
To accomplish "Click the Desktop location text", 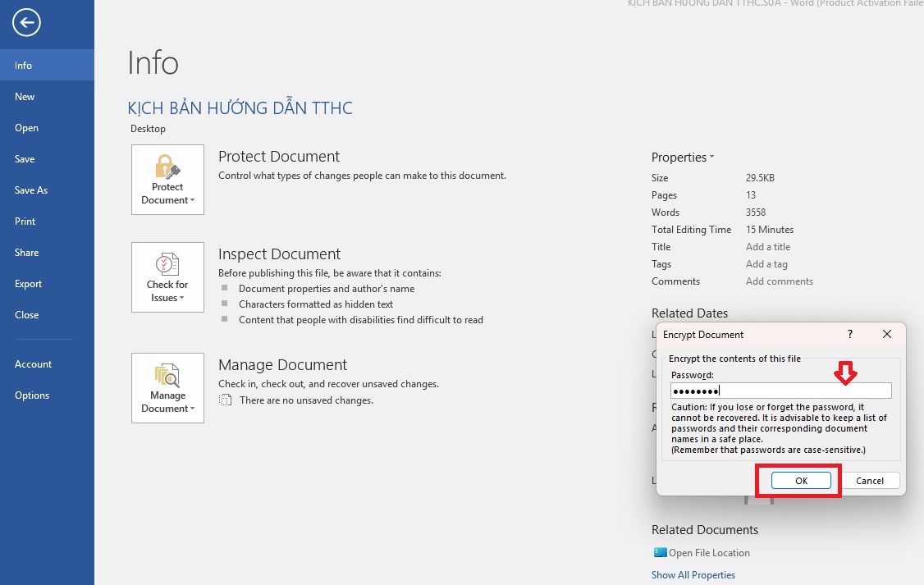I will pos(148,129).
